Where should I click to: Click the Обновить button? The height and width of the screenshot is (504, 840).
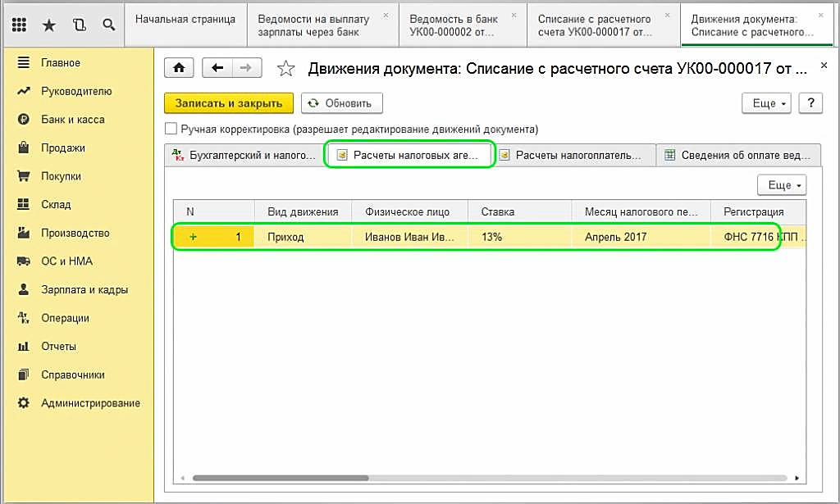342,103
